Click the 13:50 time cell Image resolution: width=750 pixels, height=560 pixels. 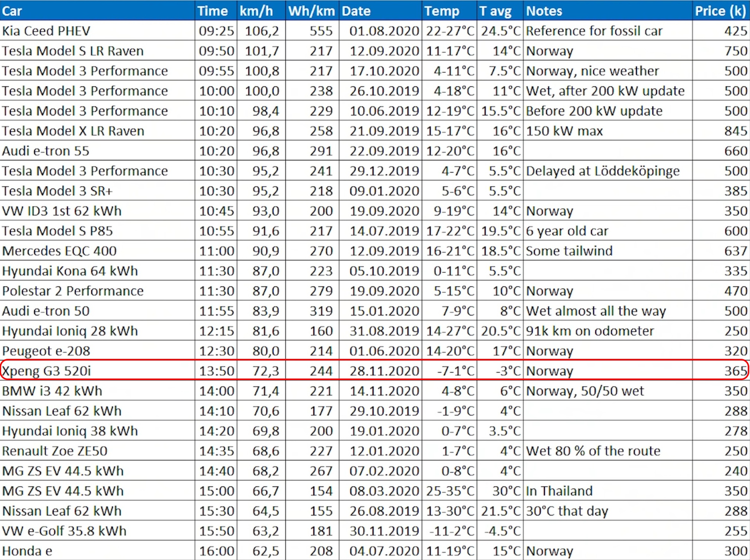point(216,371)
